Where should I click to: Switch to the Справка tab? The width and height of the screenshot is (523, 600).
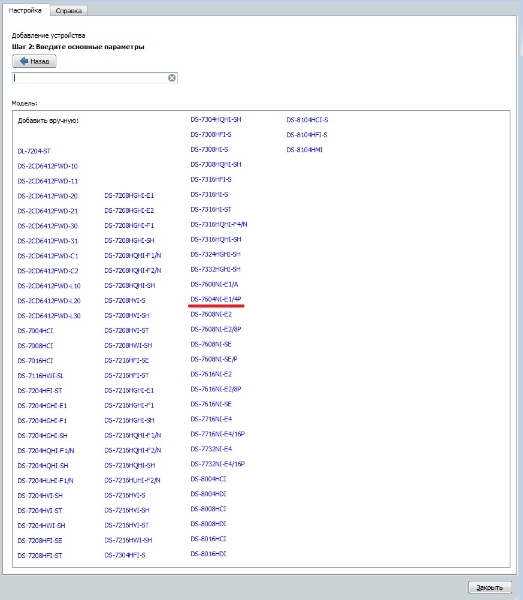(68, 11)
